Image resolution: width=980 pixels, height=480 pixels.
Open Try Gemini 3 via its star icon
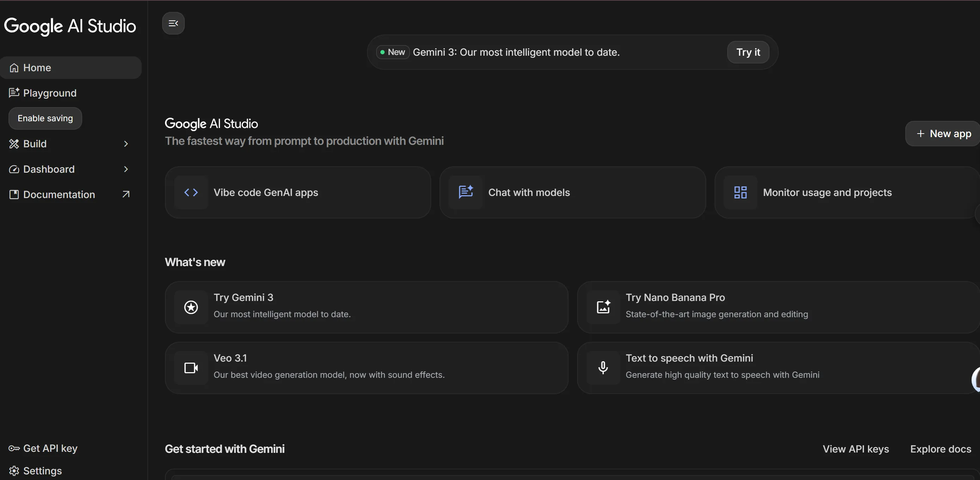click(x=191, y=307)
